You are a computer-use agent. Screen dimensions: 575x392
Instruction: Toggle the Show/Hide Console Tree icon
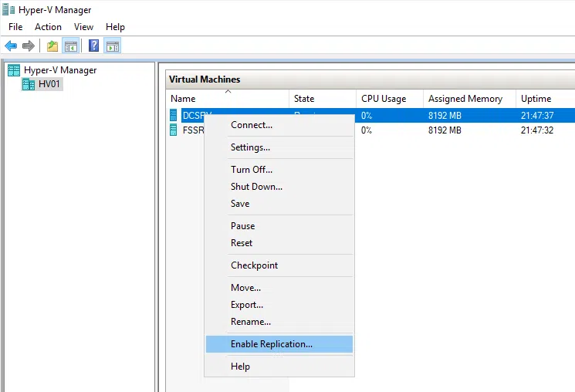pos(70,46)
